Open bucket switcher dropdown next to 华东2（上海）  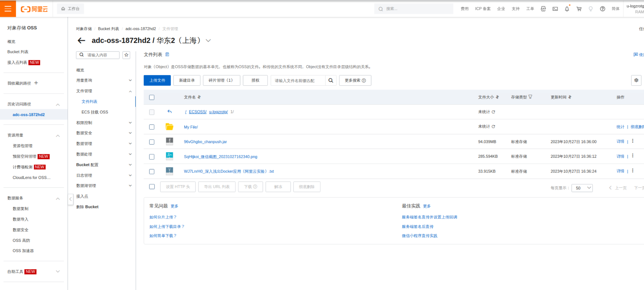(x=208, y=41)
